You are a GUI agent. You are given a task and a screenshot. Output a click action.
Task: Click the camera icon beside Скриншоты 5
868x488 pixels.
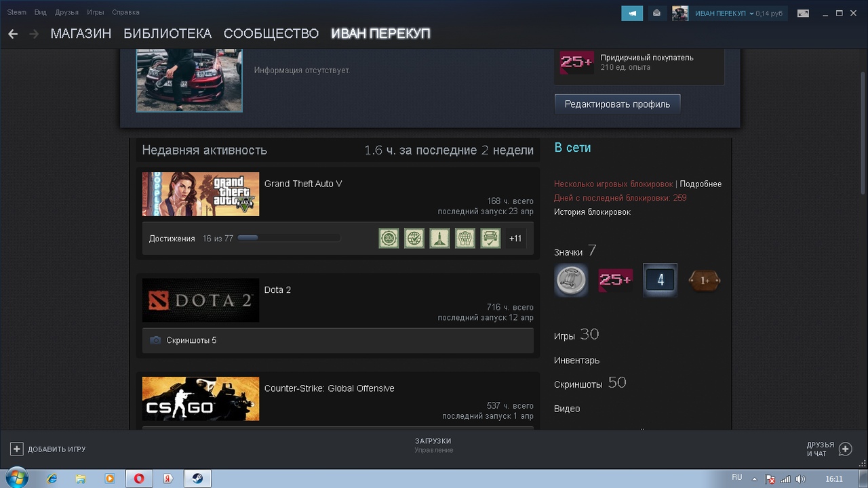coord(155,340)
